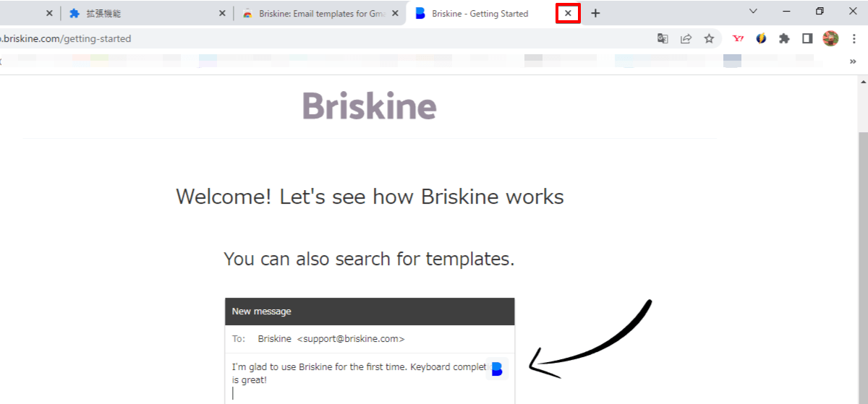
Task: Click the blue Briskine icon in message
Action: 497,369
